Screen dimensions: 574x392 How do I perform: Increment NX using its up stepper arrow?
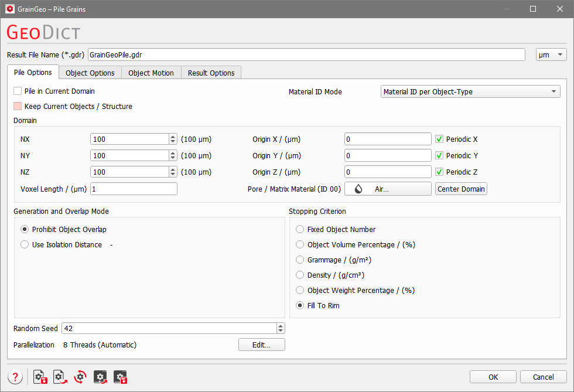coord(173,136)
